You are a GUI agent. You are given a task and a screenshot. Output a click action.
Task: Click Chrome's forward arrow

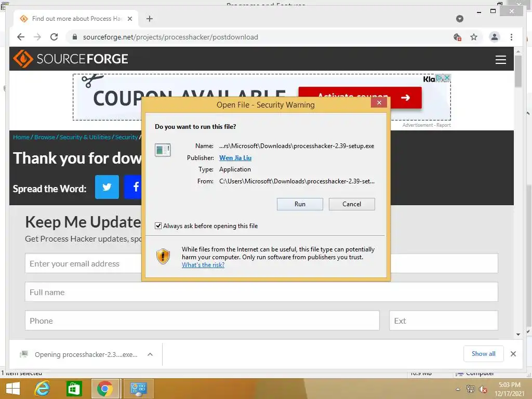click(37, 37)
